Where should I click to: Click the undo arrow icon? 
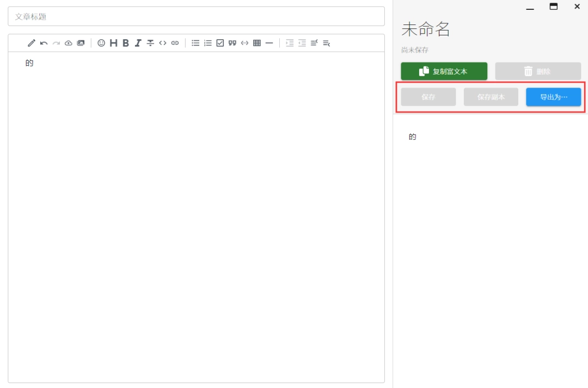coord(44,43)
